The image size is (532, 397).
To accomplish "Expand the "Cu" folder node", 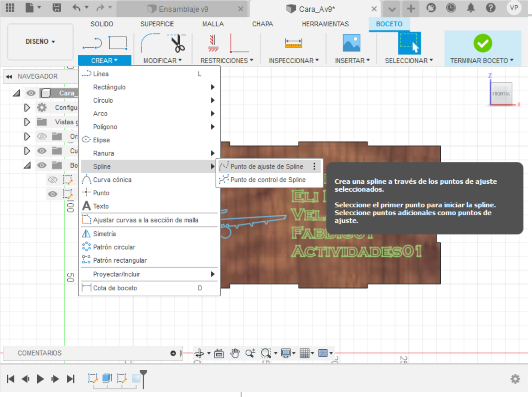I will (27, 151).
